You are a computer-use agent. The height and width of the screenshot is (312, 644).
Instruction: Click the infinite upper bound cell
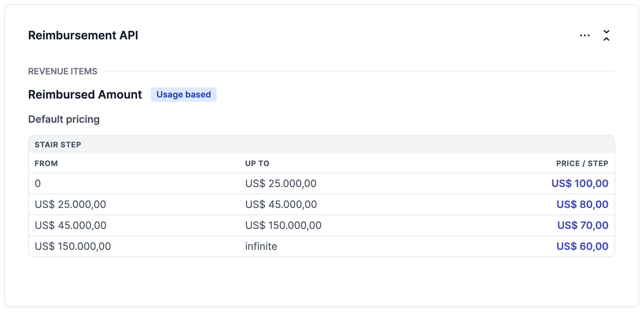261,246
